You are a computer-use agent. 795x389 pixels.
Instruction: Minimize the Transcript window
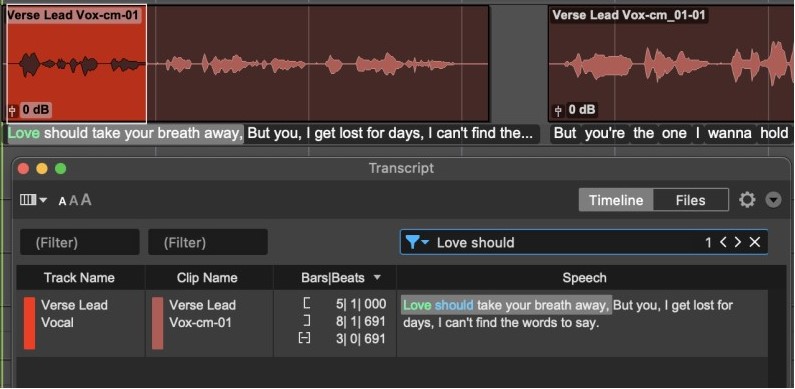42,168
